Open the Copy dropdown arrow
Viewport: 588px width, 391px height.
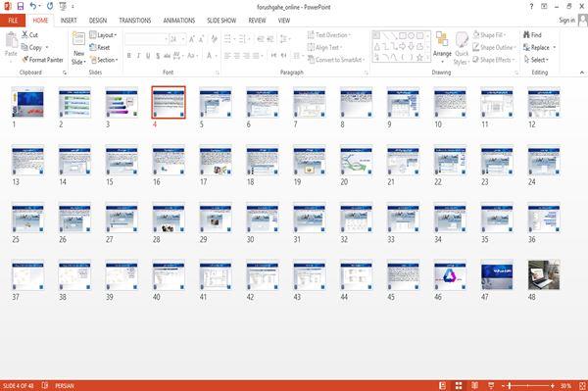(47, 48)
